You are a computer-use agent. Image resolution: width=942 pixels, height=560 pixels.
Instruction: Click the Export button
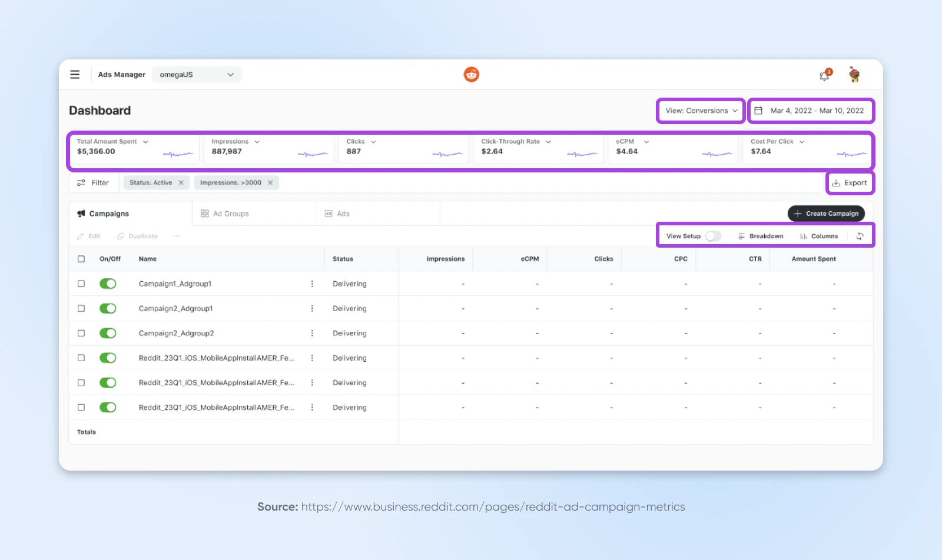click(850, 183)
